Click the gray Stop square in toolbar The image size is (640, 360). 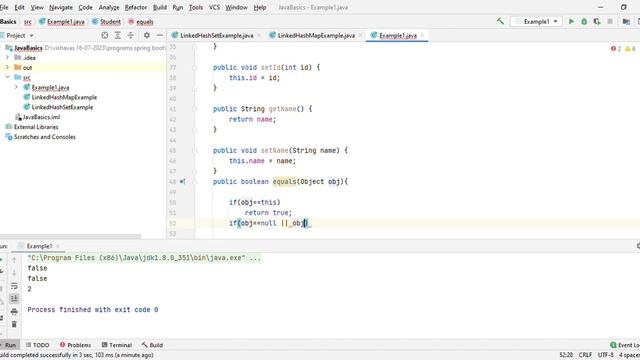(610, 21)
